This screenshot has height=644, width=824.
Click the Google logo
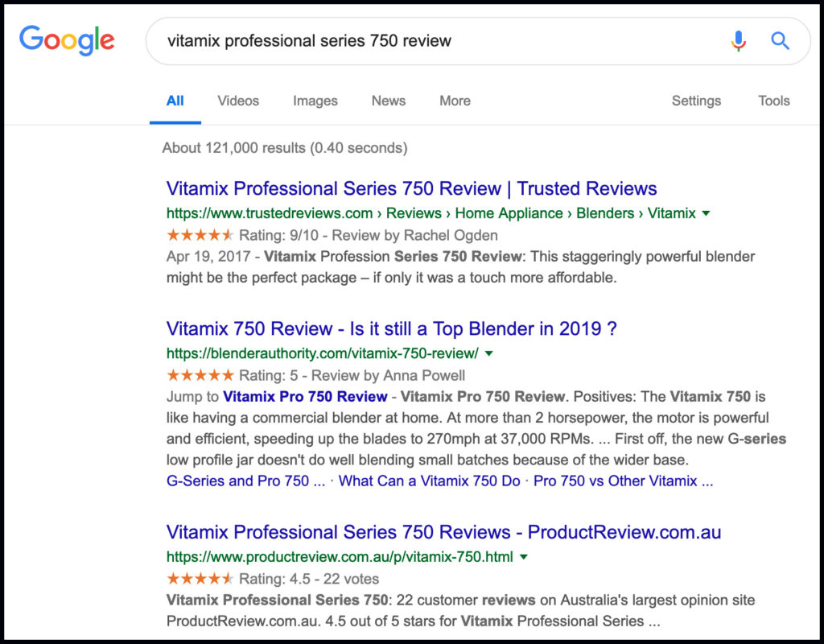click(x=67, y=39)
